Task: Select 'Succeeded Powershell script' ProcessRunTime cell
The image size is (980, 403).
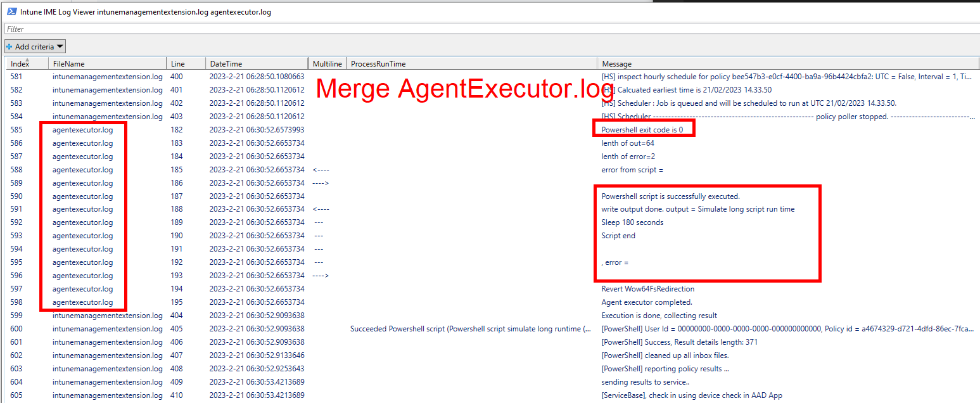Action: click(471, 329)
